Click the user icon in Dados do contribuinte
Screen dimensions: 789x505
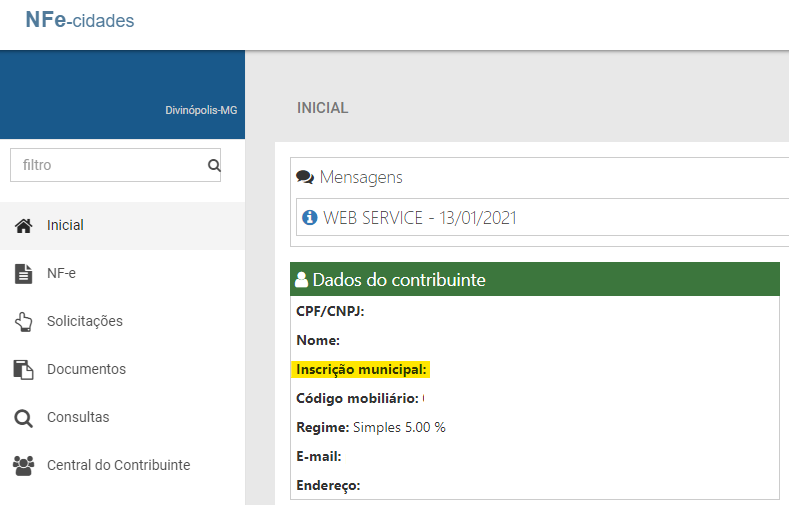(301, 279)
